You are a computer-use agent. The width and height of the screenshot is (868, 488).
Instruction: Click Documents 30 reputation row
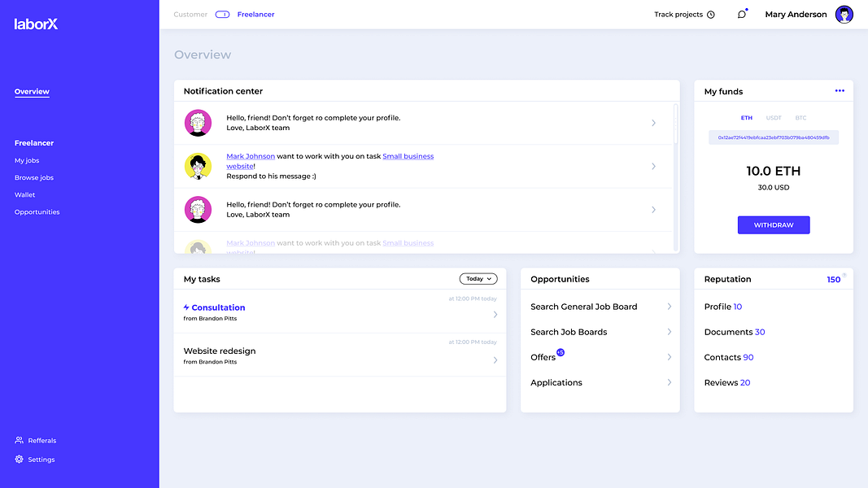(735, 332)
